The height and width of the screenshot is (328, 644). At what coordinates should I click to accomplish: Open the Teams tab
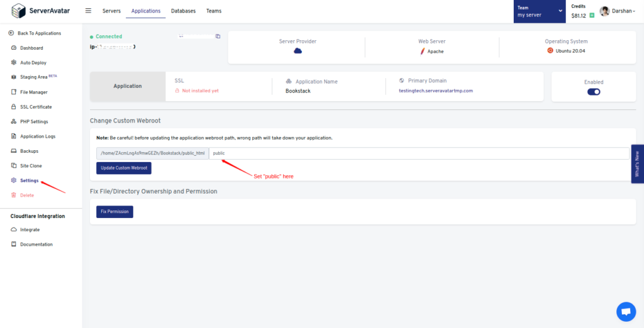click(x=214, y=11)
